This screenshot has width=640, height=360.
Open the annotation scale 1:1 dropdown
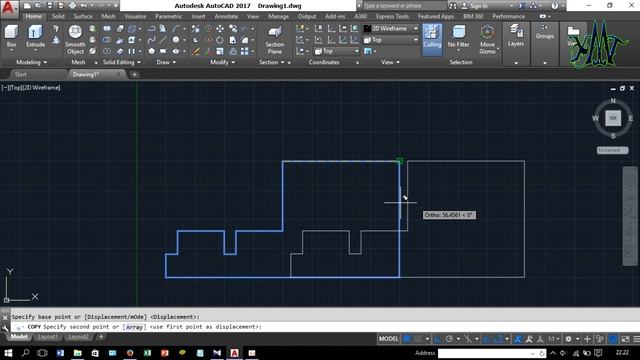coord(553,339)
